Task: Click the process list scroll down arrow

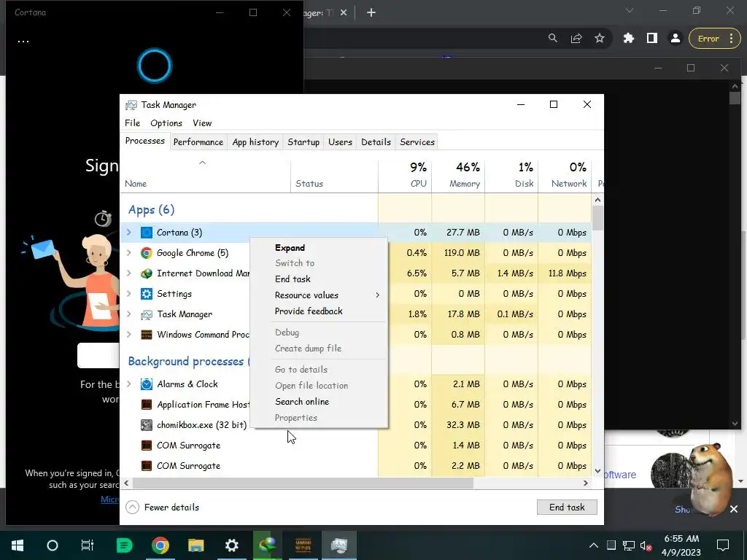Action: (597, 471)
